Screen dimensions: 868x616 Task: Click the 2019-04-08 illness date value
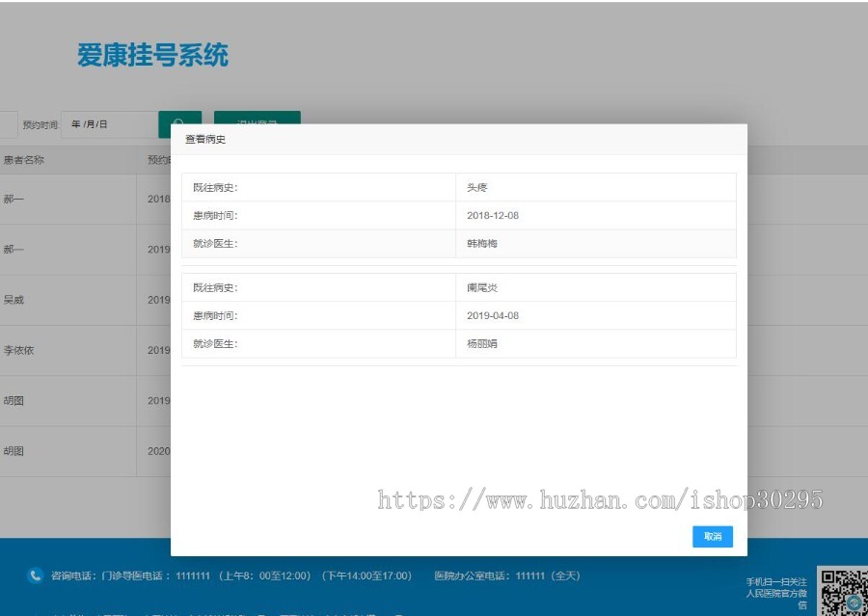493,315
